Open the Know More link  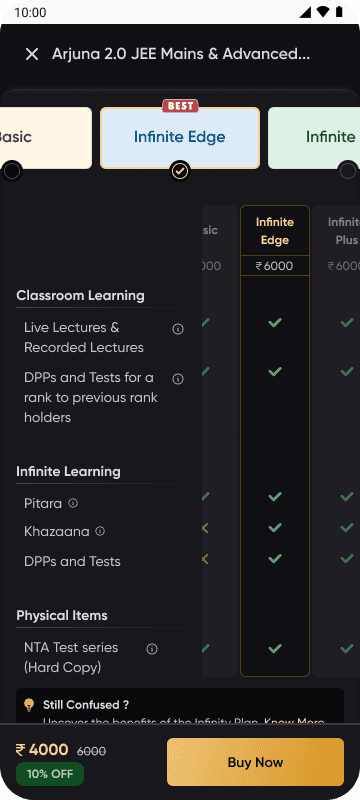point(294,722)
